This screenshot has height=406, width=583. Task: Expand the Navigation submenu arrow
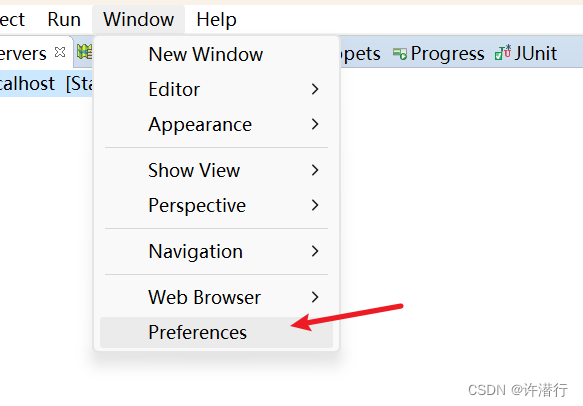click(x=315, y=251)
